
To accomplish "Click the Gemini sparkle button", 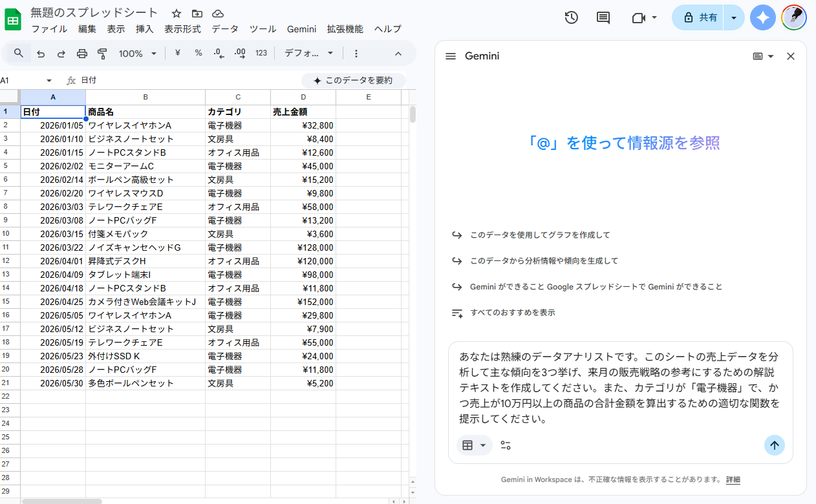I will (x=762, y=18).
